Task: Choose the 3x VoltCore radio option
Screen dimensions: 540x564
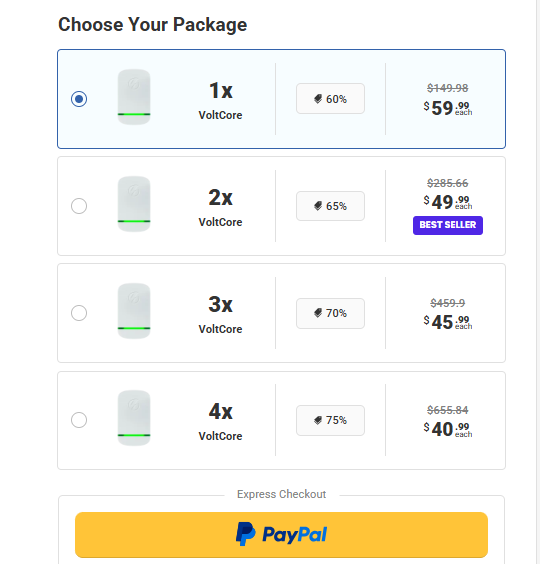Action: point(79,313)
